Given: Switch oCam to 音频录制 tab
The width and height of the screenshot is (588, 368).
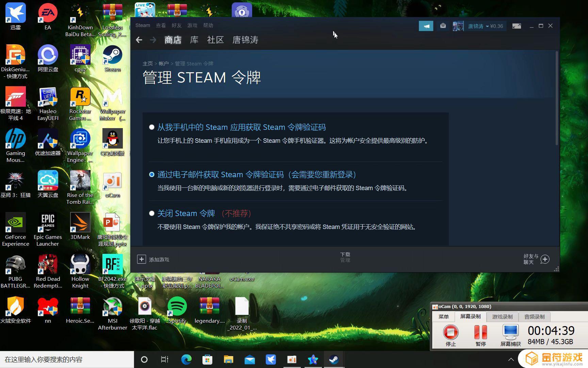Looking at the screenshot, I should pyautogui.click(x=534, y=317).
